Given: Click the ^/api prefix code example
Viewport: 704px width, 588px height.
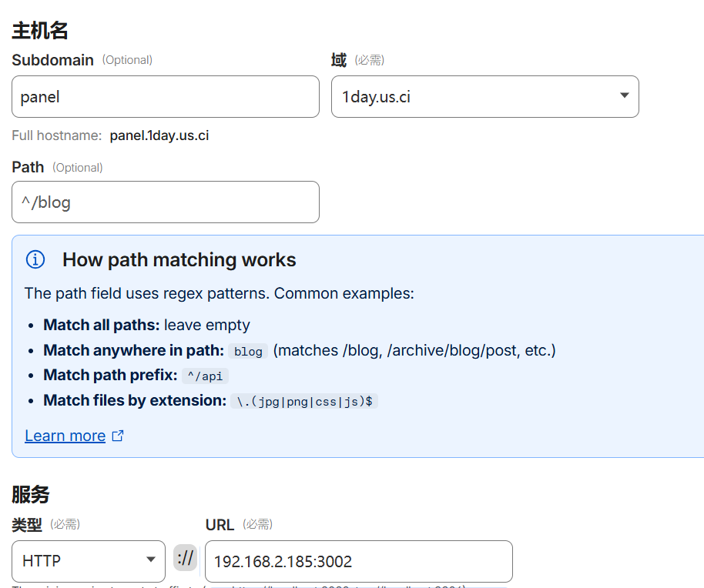Looking at the screenshot, I should [x=205, y=376].
